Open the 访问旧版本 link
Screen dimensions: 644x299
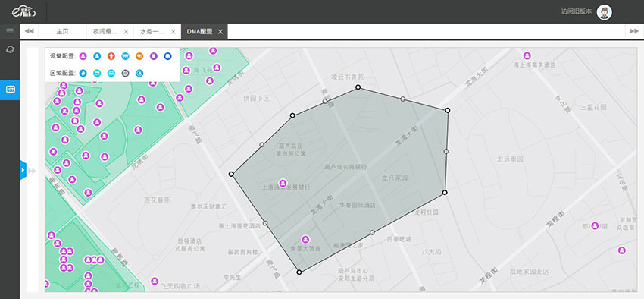tap(577, 11)
